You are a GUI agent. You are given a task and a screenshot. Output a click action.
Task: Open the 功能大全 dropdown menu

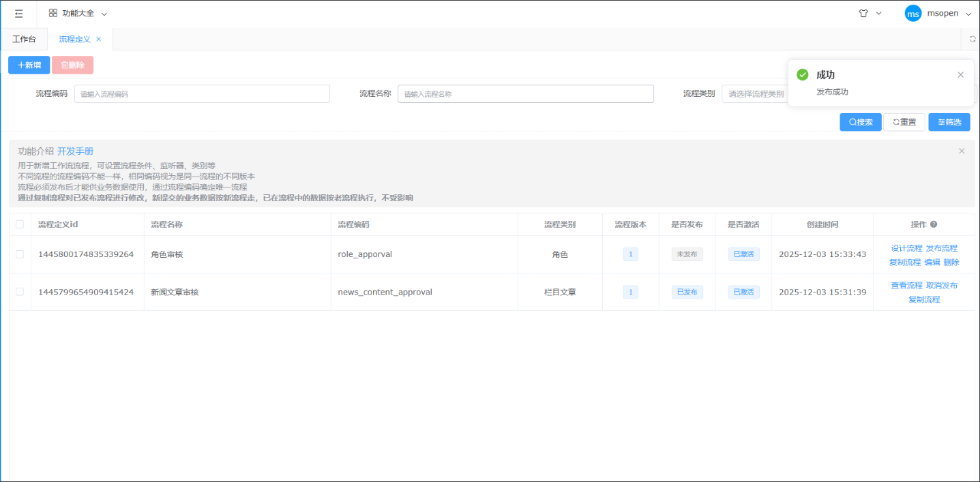pos(78,14)
